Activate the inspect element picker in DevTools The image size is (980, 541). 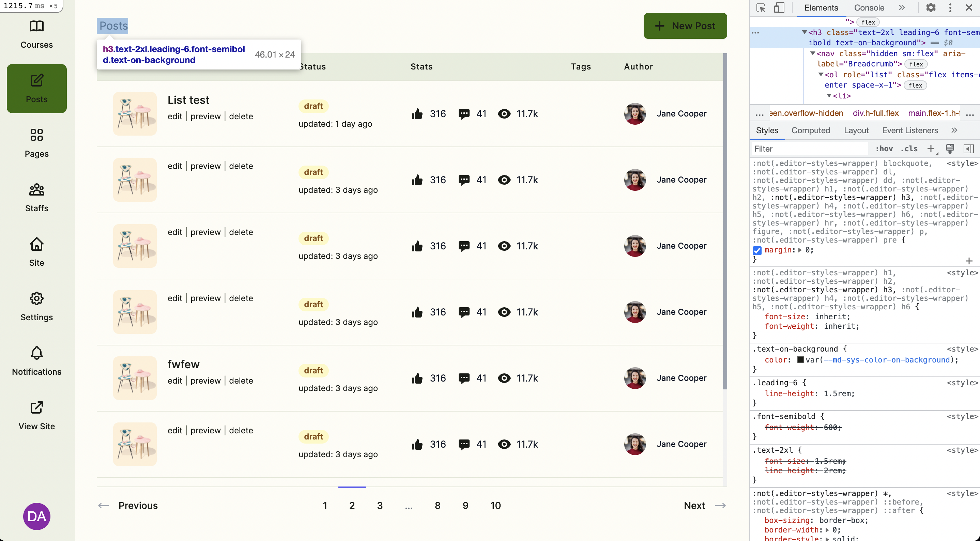coord(761,7)
